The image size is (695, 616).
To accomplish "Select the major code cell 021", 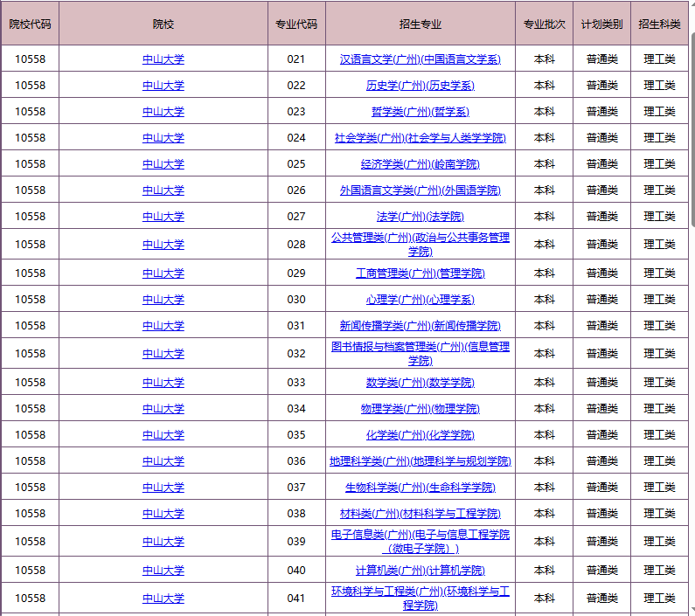I will tap(296, 59).
